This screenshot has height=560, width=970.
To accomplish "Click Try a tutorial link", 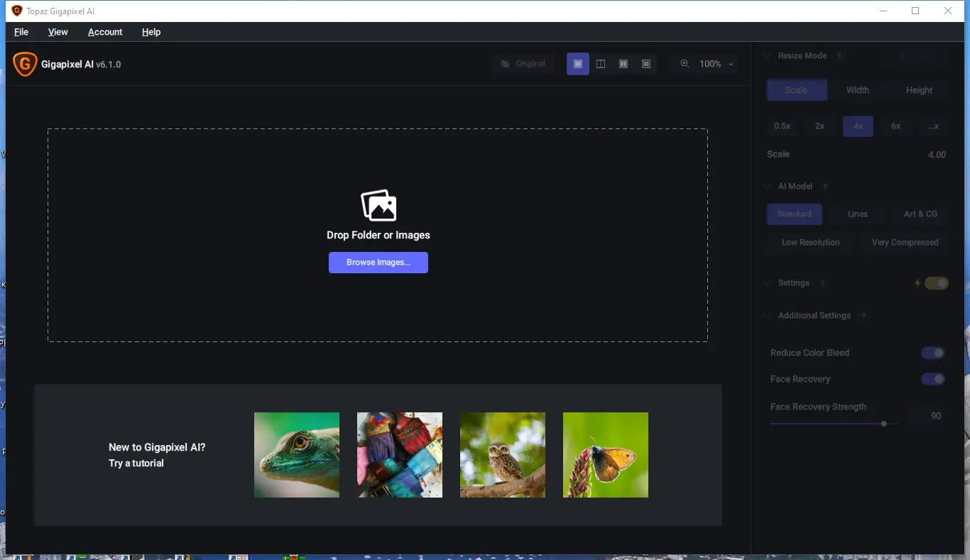I will [136, 463].
